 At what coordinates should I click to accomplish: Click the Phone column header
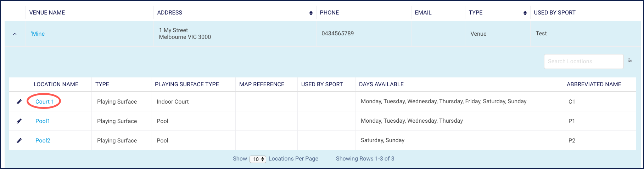(x=329, y=13)
